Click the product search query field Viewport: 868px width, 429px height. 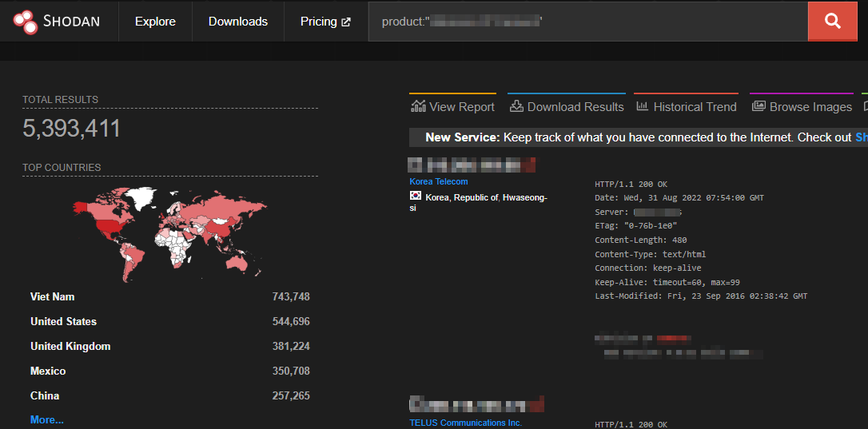(587, 22)
